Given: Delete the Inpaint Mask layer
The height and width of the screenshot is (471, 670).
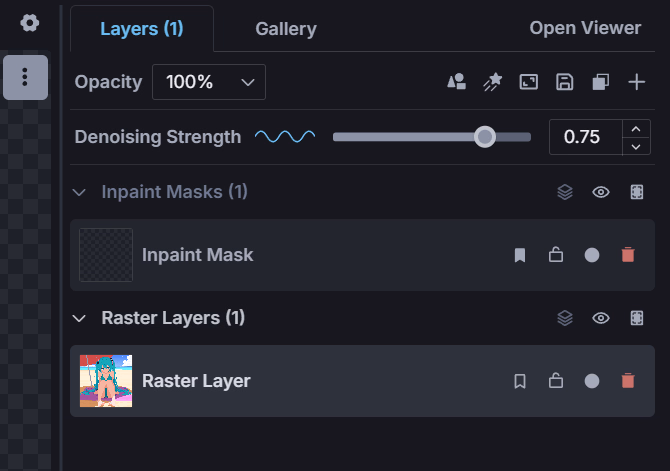Looking at the screenshot, I should [628, 255].
